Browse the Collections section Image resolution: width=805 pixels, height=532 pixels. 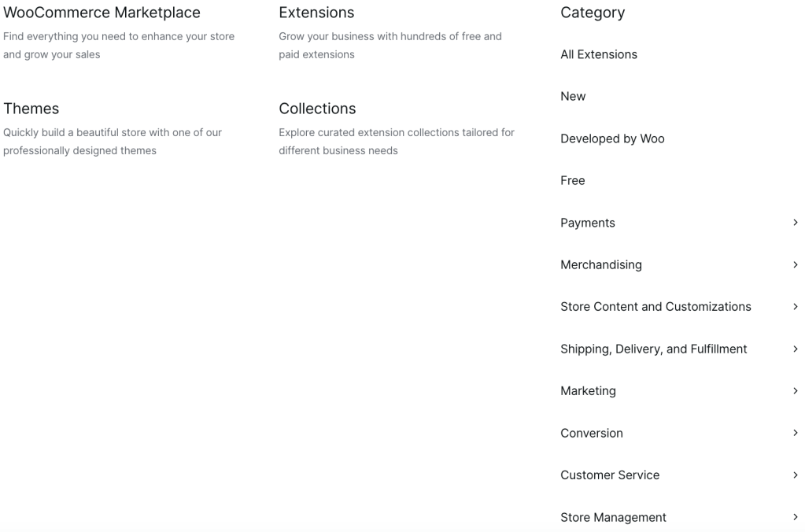click(317, 109)
